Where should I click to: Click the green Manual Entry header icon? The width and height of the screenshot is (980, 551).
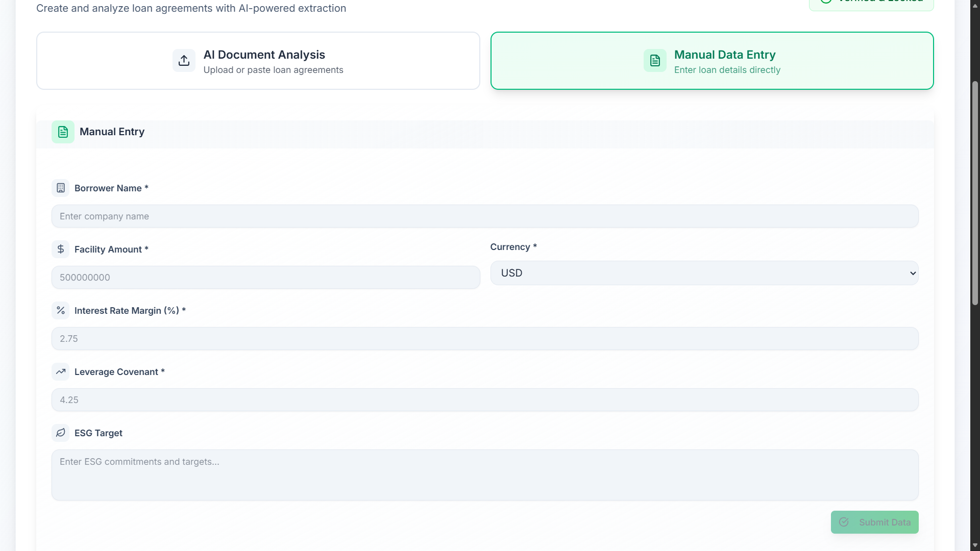(x=63, y=132)
